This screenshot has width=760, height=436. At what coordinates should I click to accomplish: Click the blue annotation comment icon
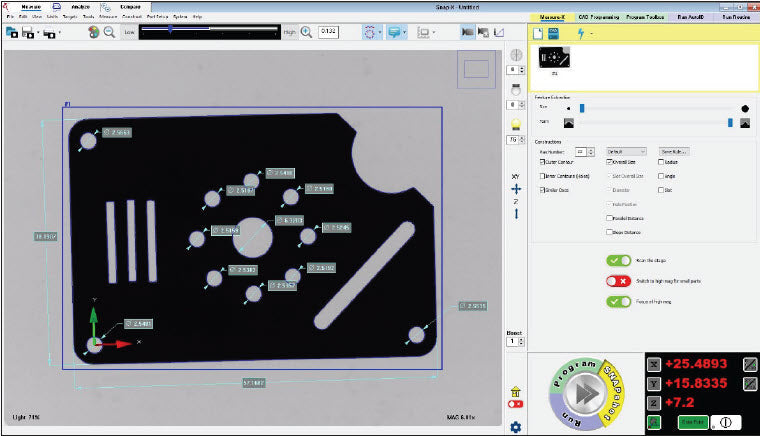click(394, 32)
